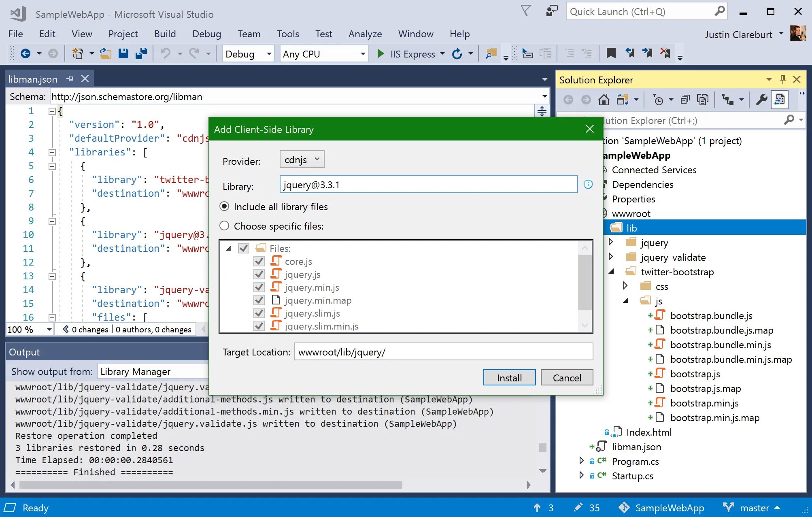Uncheck the core.js file checkbox

point(259,261)
